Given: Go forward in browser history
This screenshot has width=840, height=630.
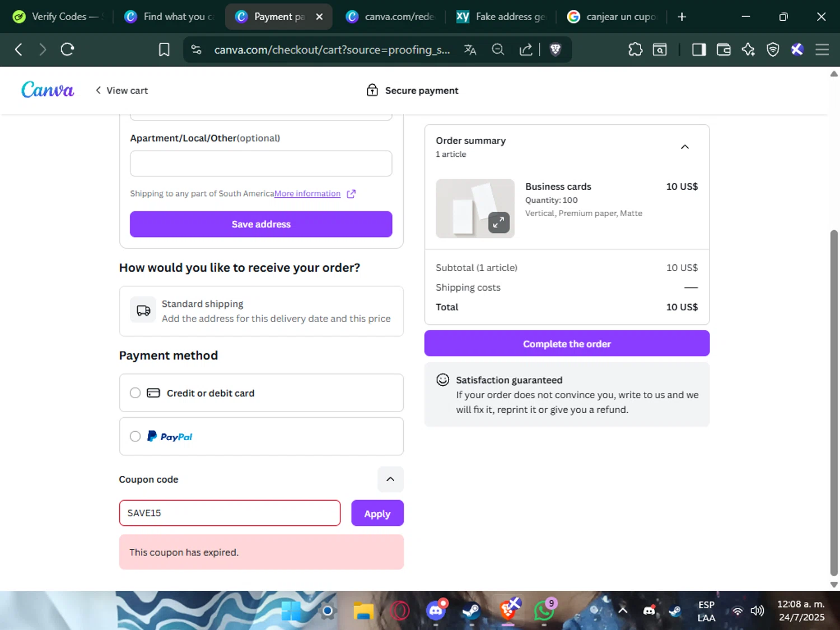Looking at the screenshot, I should (x=43, y=49).
